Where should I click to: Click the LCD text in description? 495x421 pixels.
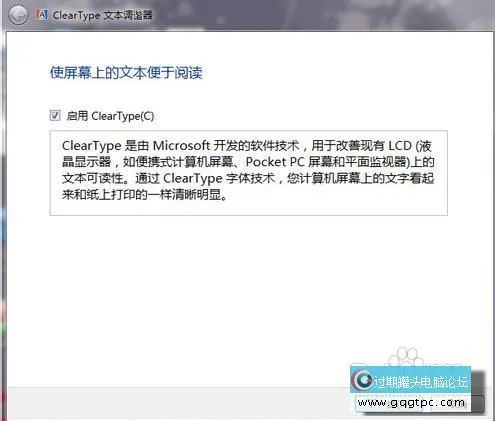400,146
